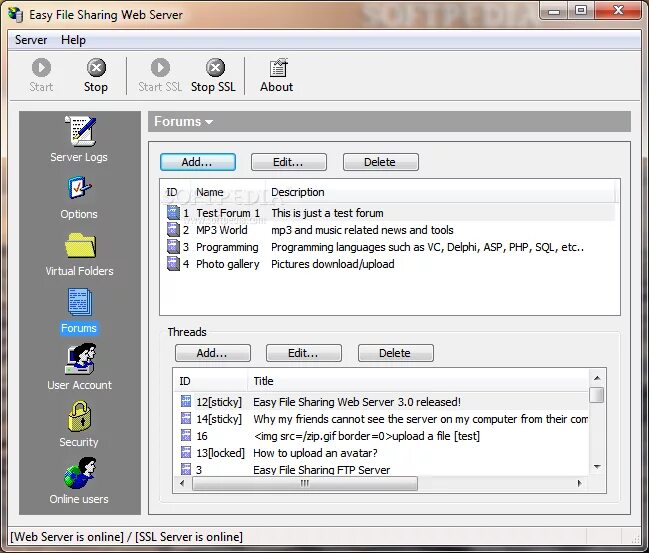Image resolution: width=649 pixels, height=553 pixels.
Task: Click threads horizontal scroll right arrow
Action: pos(579,483)
